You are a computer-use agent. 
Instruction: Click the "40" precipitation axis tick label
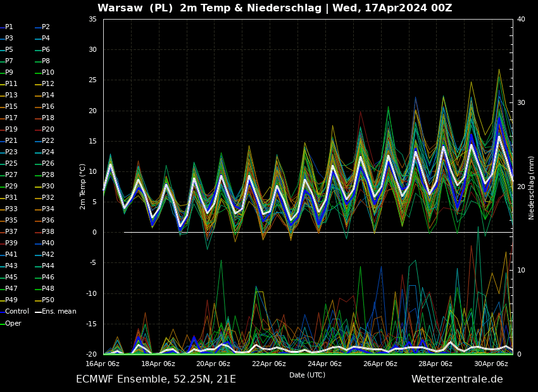(x=521, y=19)
